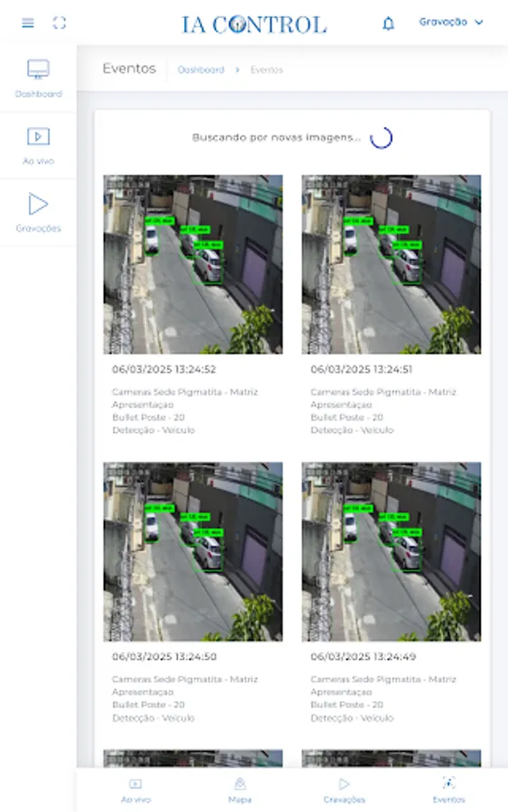The height and width of the screenshot is (812, 508).
Task: Click Detecção - Veículo under 13:24:52 event
Action: 153,430
